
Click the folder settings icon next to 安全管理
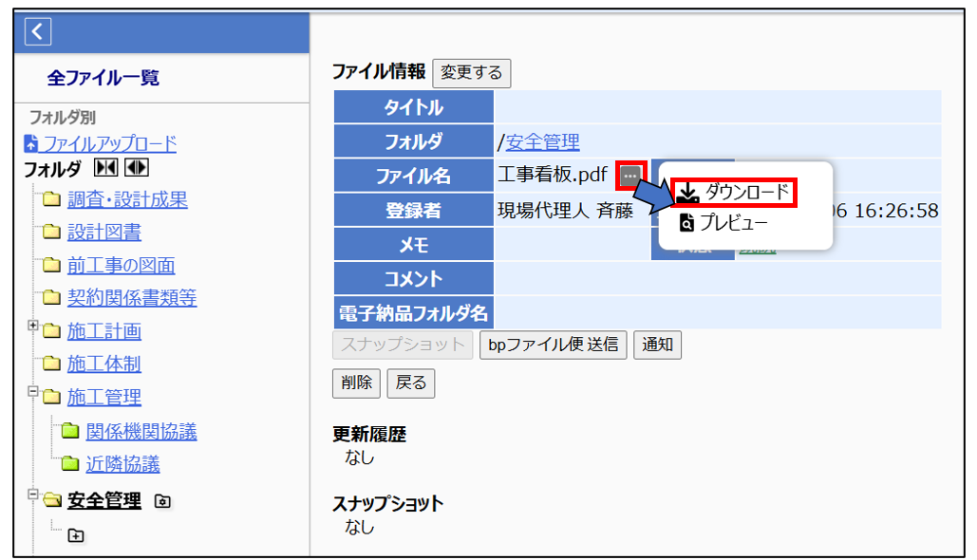pyautogui.click(x=162, y=501)
